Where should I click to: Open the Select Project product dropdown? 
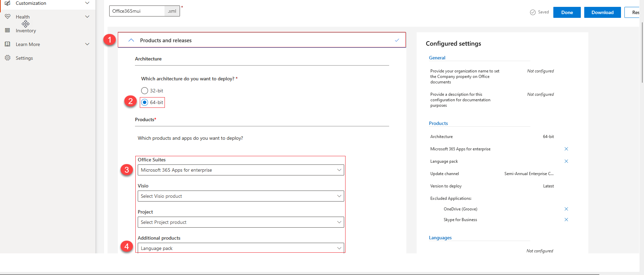tap(240, 222)
